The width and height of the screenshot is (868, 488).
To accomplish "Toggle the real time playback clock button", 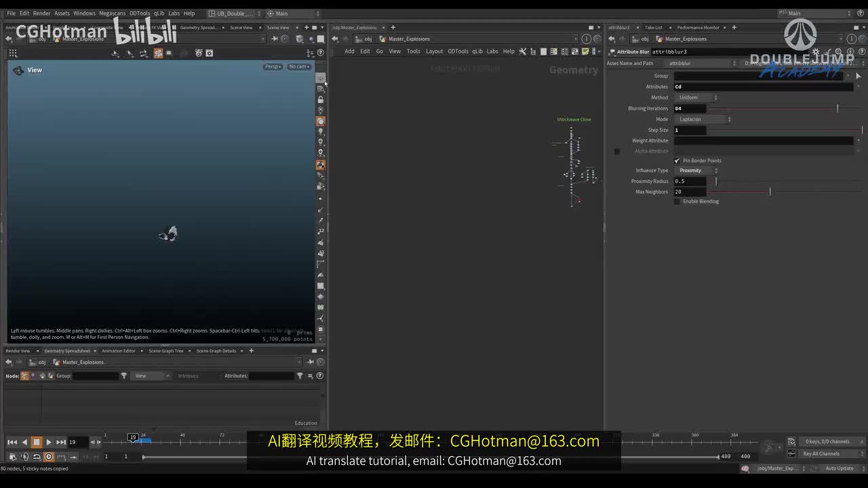I will [x=49, y=457].
